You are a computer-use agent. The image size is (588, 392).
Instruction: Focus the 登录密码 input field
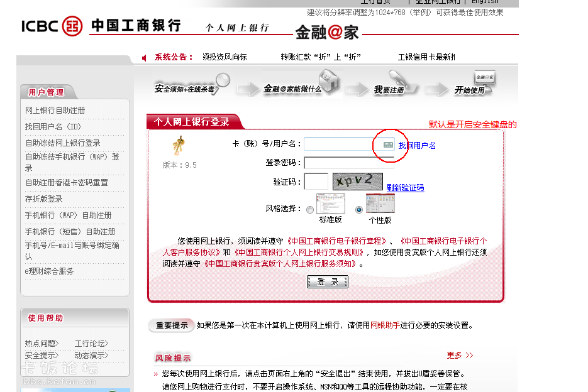349,163
